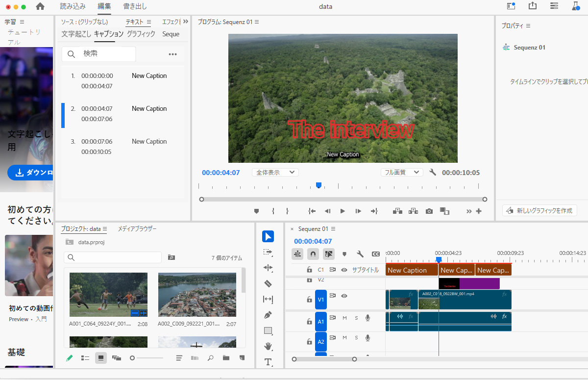The width and height of the screenshot is (588, 380).
Task: Click the Export Frame camera icon
Action: pos(429,211)
